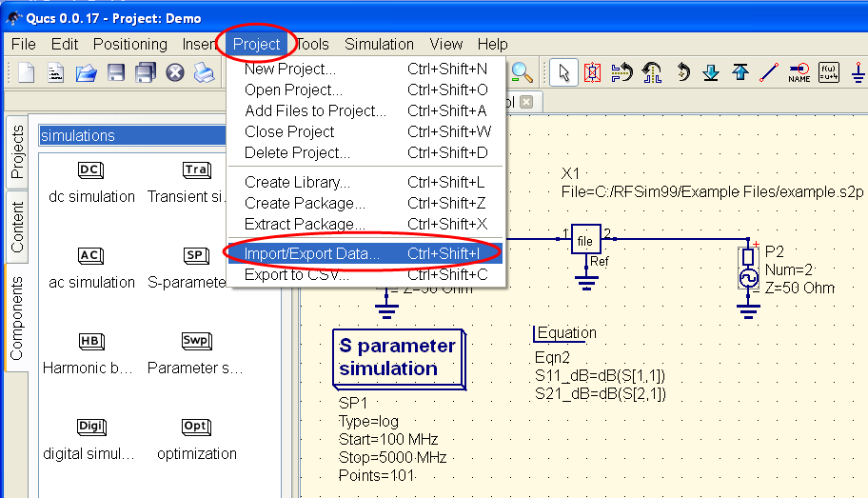Click the Print toolbar icon
The width and height of the screenshot is (868, 498).
(203, 72)
